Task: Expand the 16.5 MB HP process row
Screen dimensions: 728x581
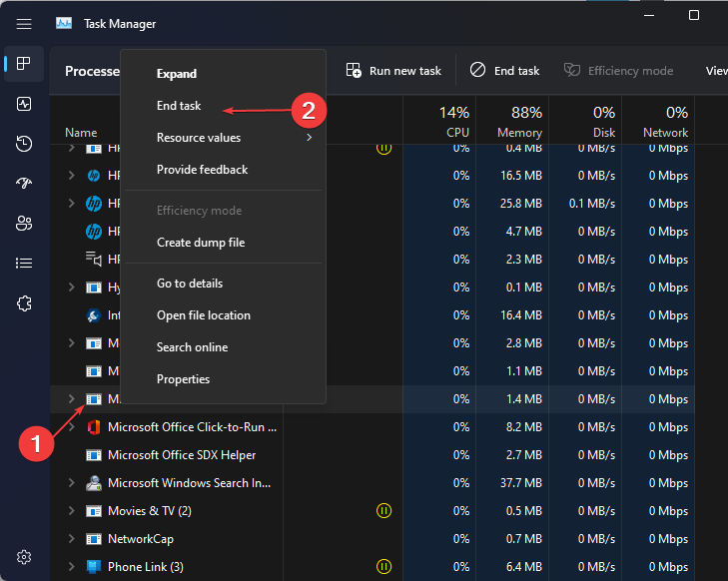Action: pyautogui.click(x=72, y=176)
